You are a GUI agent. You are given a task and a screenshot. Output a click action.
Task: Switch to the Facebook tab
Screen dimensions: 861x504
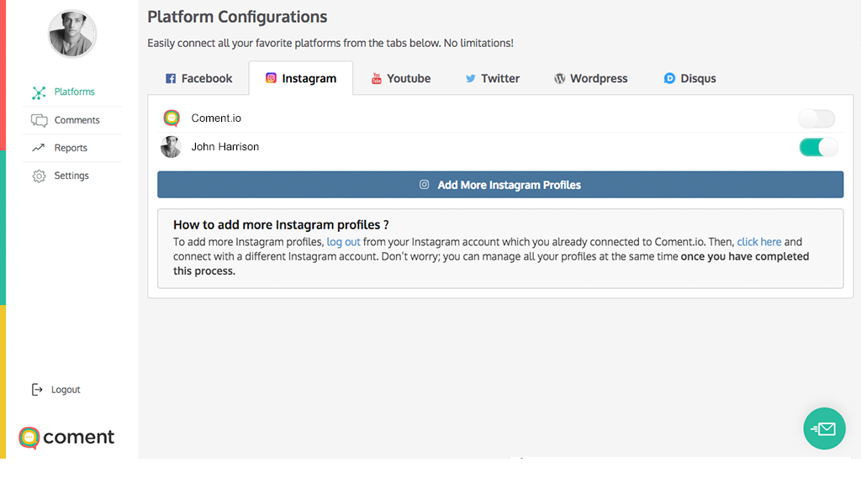pyautogui.click(x=198, y=78)
